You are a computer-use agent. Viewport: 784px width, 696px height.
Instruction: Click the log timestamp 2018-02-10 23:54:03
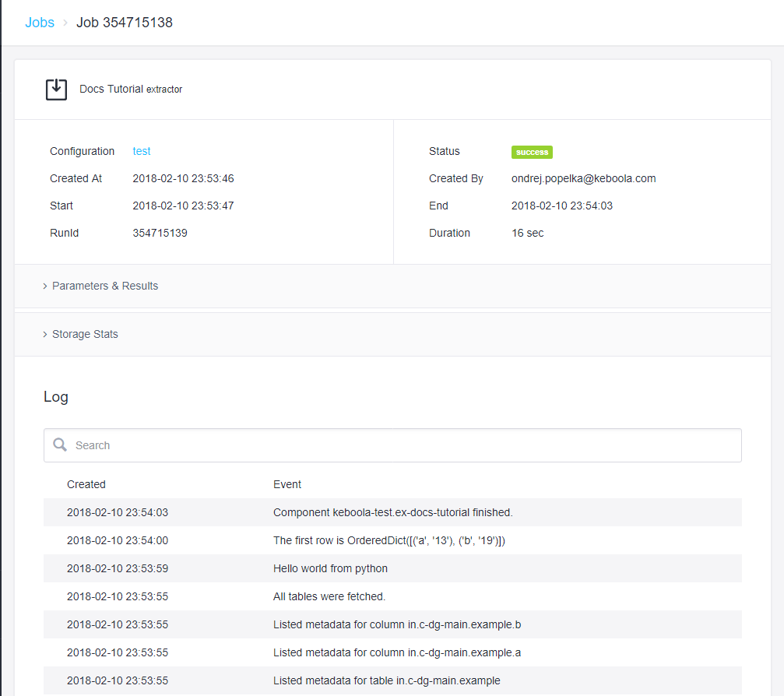[118, 512]
